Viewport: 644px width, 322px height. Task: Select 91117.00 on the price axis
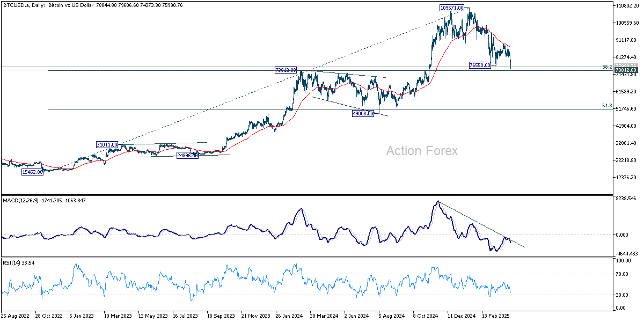[x=626, y=40]
